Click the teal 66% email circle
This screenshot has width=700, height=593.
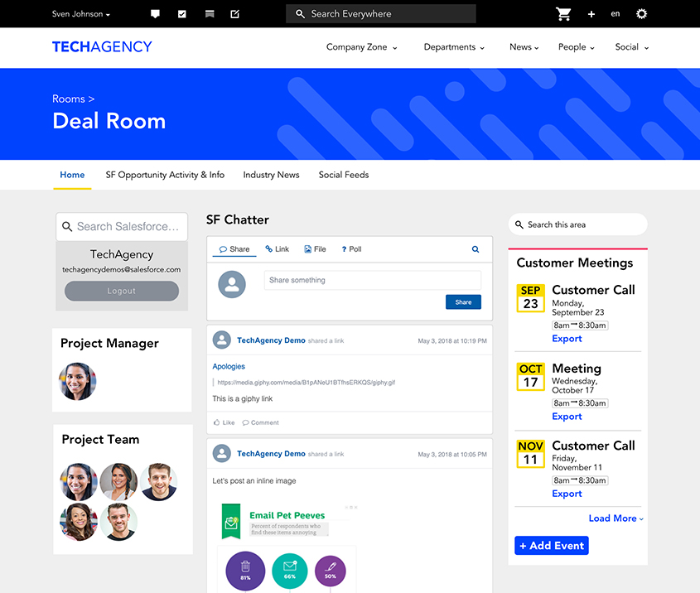pyautogui.click(x=290, y=571)
